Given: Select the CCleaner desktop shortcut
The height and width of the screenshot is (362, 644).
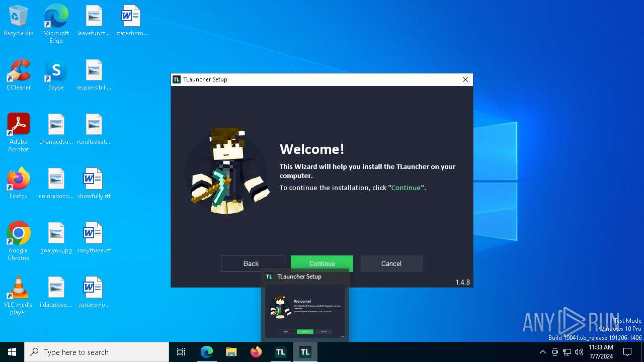Looking at the screenshot, I should pos(19,75).
